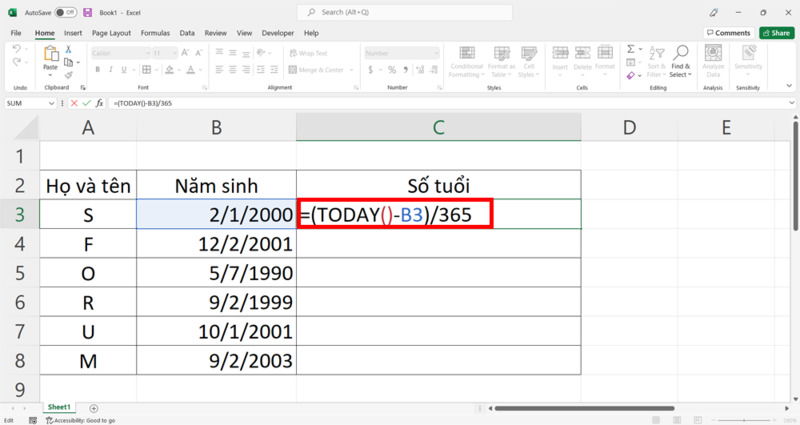Click the Sensitivity icon

point(748,53)
